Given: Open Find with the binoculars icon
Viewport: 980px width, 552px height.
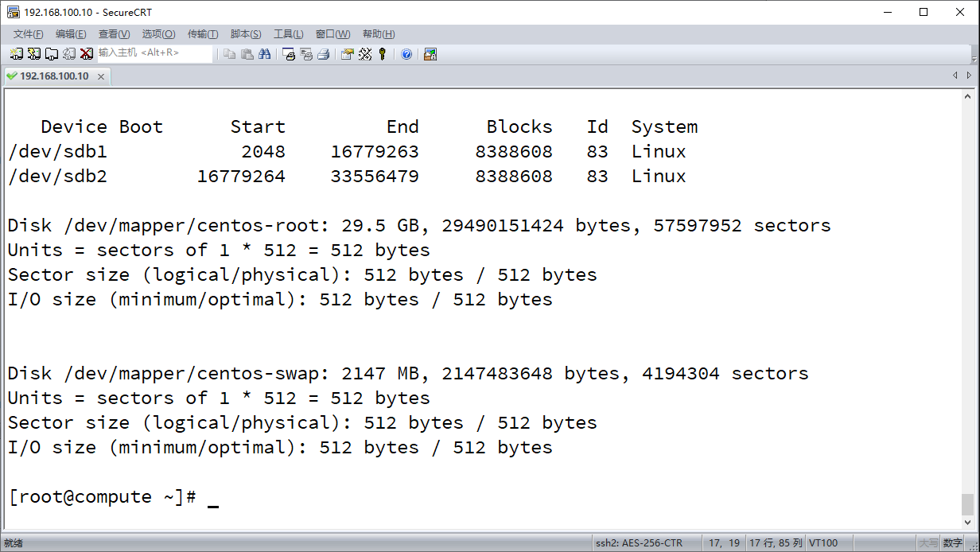Looking at the screenshot, I should (265, 54).
